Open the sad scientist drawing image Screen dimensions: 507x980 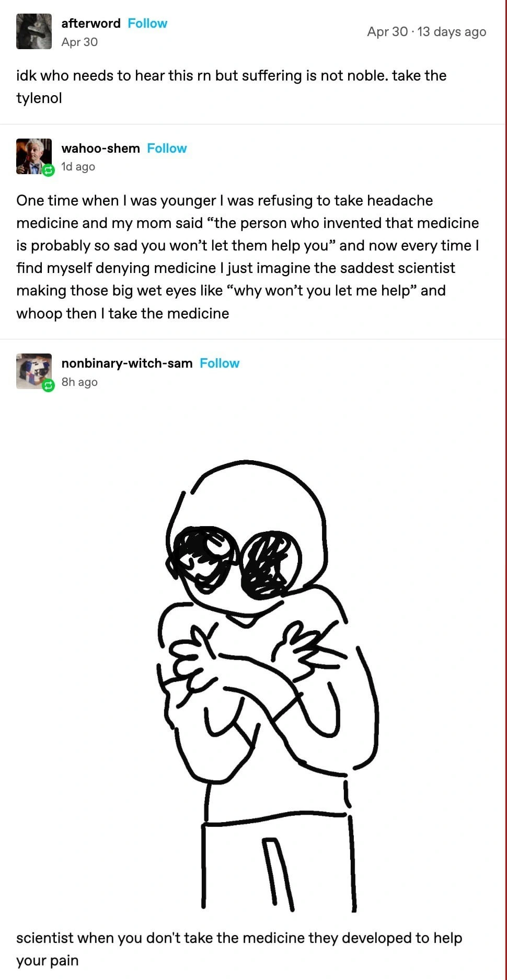pyautogui.click(x=267, y=686)
